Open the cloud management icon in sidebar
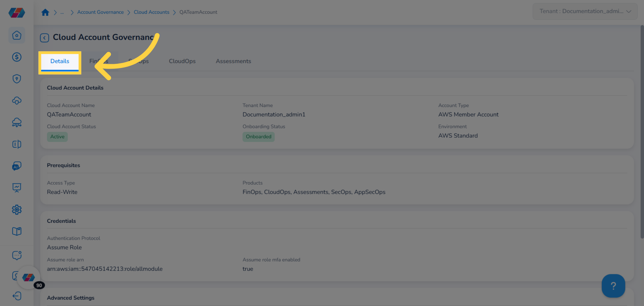The height and width of the screenshot is (306, 644). click(x=17, y=101)
